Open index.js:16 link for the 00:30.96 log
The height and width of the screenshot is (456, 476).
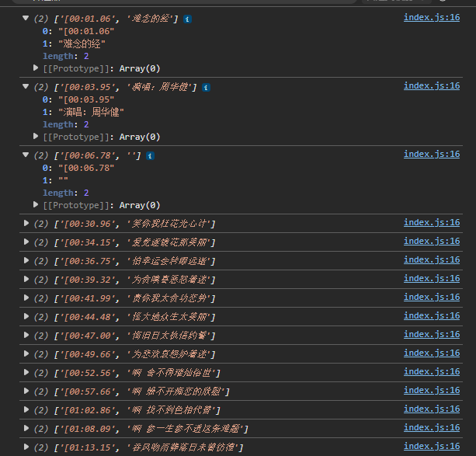click(x=432, y=223)
